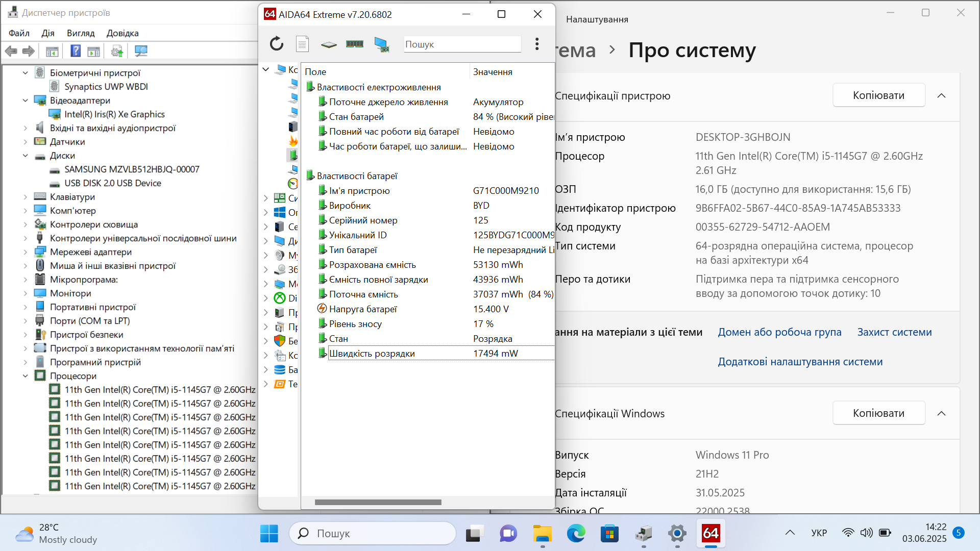Collapse the top Computer node in AIDA64 tree
980x551 pixels.
coord(266,69)
